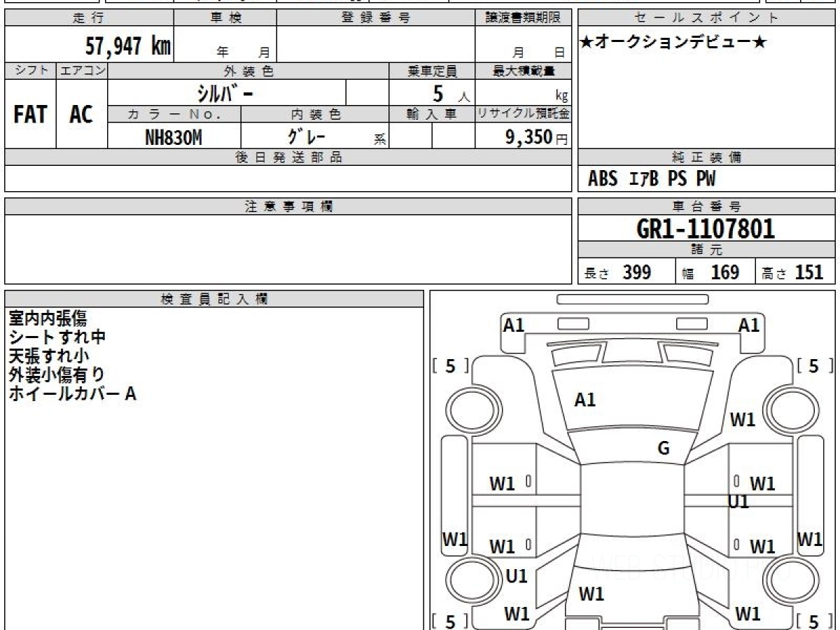Select the グレー interior color value

(x=308, y=136)
